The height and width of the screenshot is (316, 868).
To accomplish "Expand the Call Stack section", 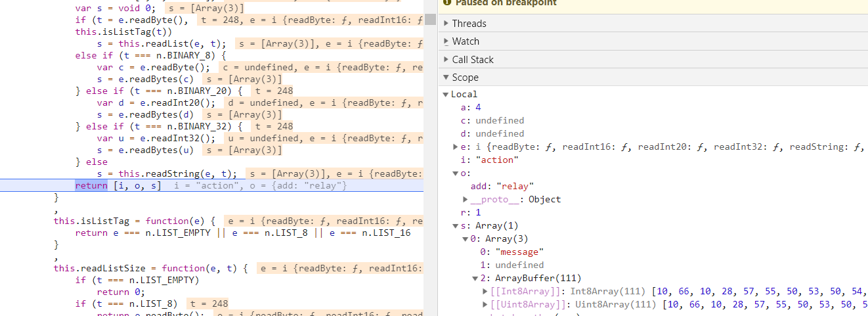I will tap(446, 60).
